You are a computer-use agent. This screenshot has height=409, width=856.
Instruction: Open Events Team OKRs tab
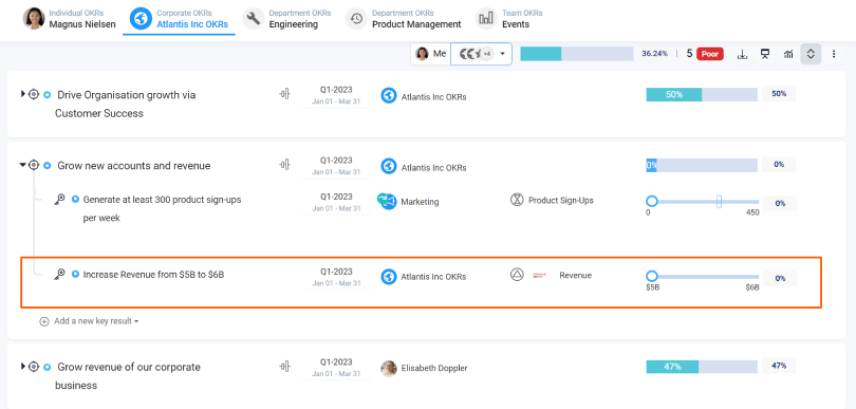(x=509, y=19)
